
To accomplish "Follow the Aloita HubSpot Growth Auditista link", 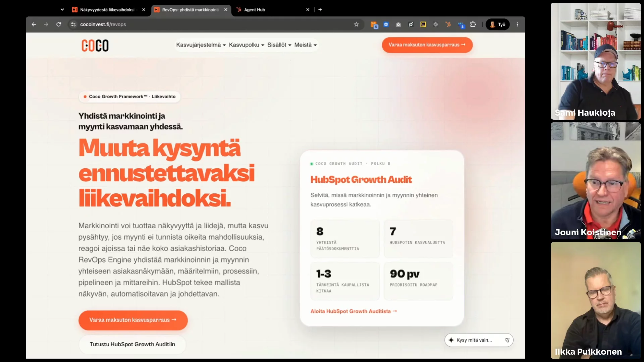I will point(354,311).
